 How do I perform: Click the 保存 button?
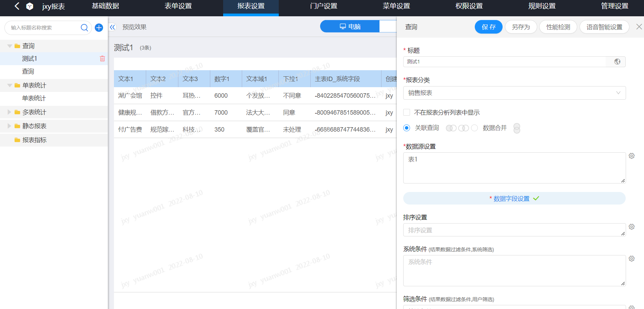[488, 27]
